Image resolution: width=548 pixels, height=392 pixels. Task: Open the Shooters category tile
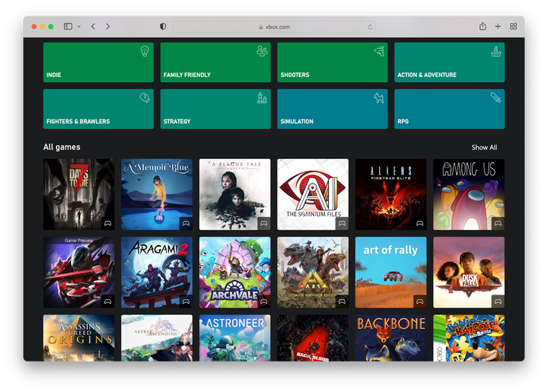[x=333, y=62]
